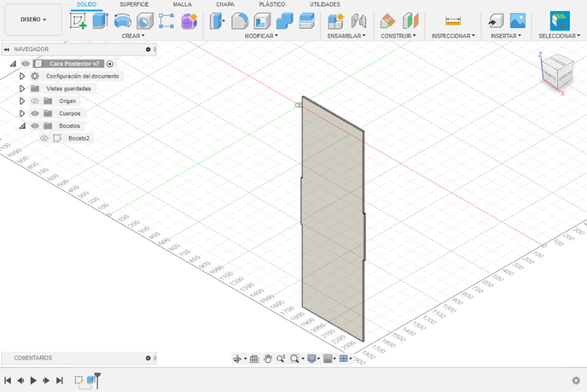Select the Look At tool
Screen dimensions: 587x392
click(254, 359)
